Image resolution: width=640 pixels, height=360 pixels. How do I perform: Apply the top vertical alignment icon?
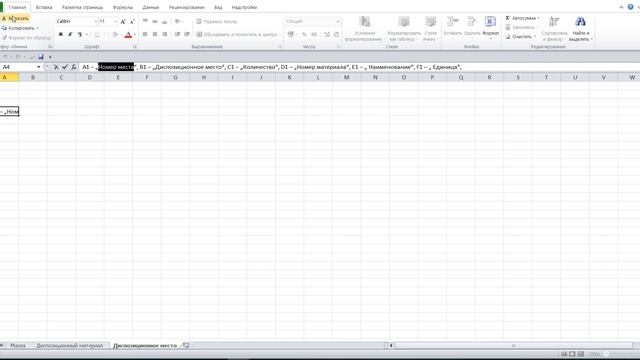145,21
